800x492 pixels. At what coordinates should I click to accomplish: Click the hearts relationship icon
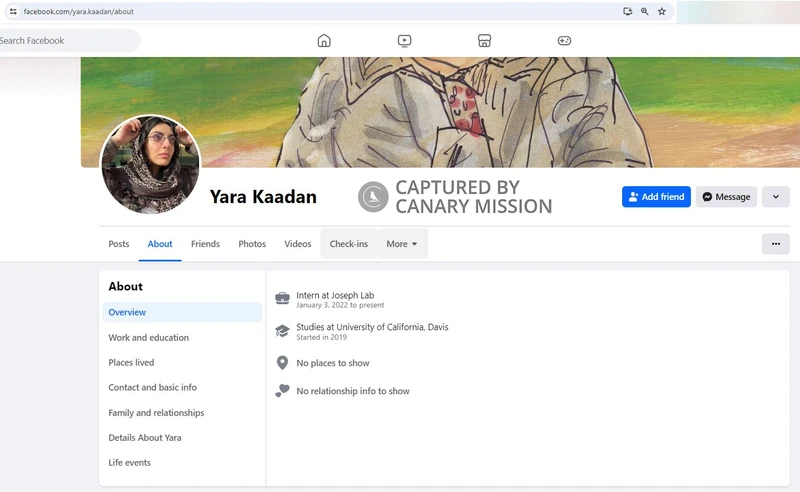point(282,391)
